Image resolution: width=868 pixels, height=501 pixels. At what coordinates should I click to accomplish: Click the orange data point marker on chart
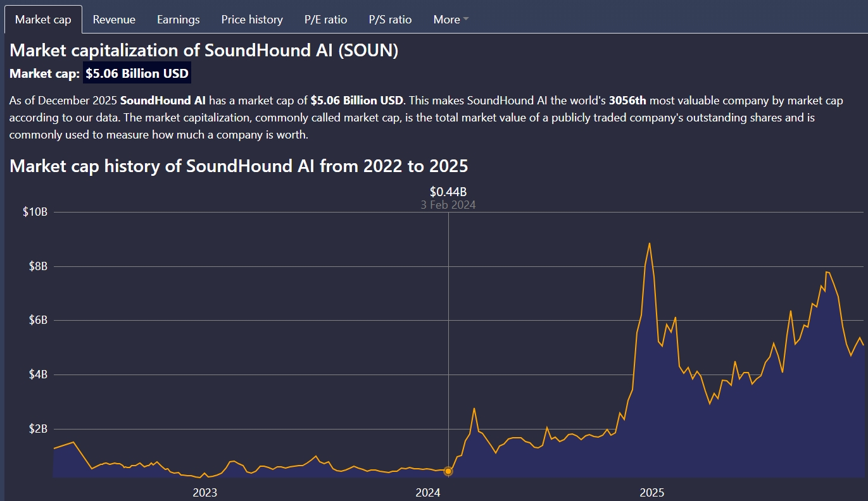448,471
